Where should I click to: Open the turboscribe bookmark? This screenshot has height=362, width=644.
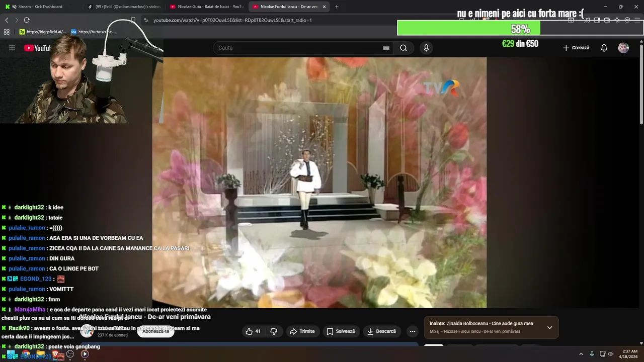pyautogui.click(x=93, y=32)
